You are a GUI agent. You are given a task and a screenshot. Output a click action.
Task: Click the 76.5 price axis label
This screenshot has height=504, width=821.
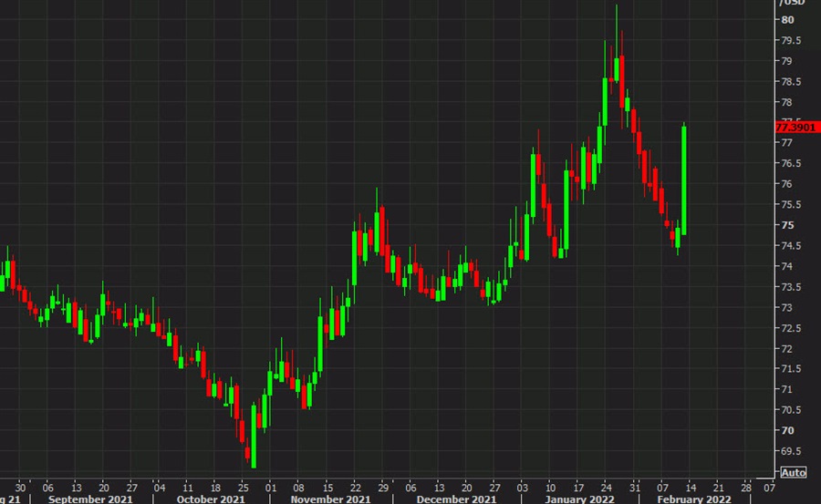point(791,163)
